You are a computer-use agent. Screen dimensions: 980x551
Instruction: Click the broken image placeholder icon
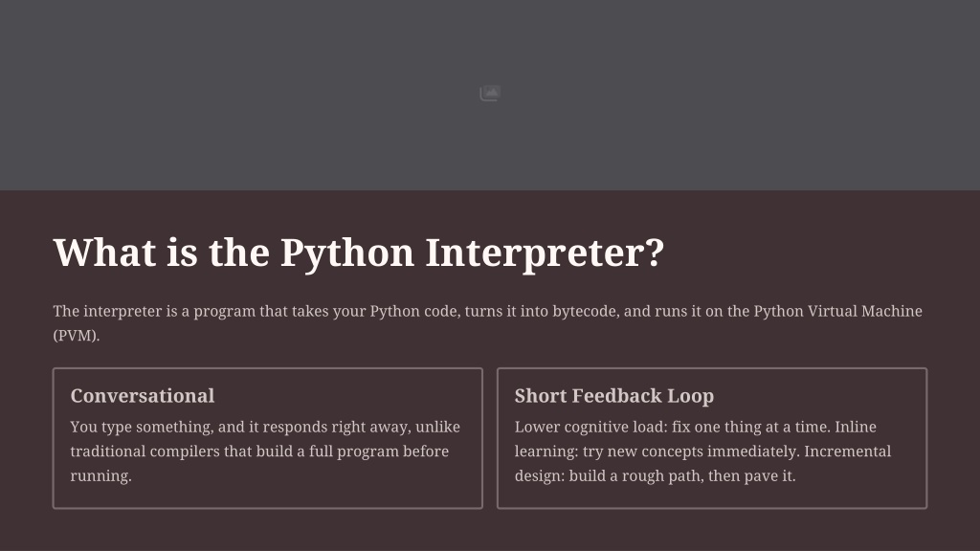(490, 93)
